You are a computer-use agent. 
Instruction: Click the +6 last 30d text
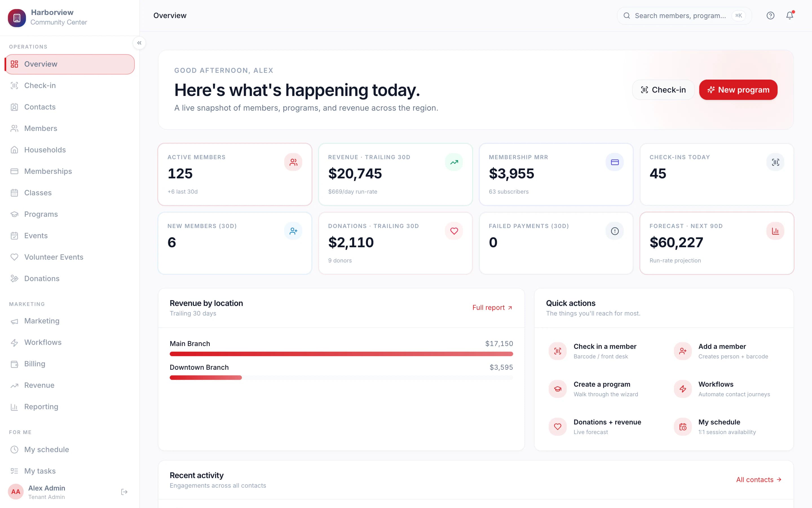(x=182, y=192)
